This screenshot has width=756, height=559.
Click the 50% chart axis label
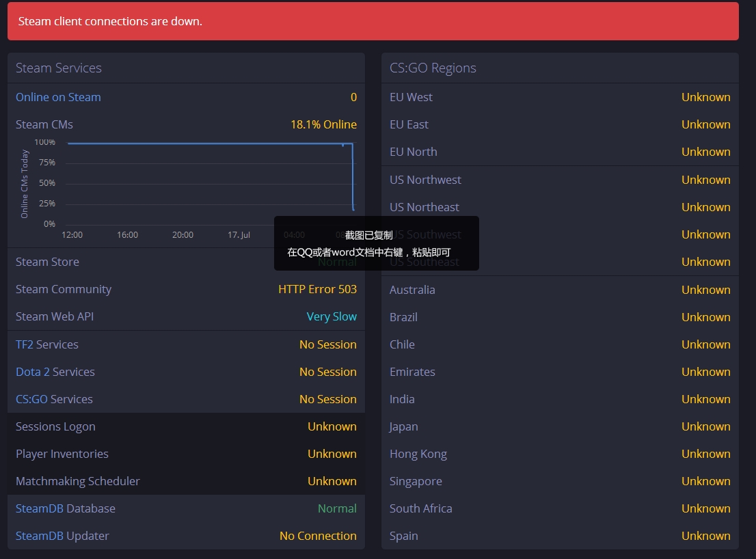point(47,183)
